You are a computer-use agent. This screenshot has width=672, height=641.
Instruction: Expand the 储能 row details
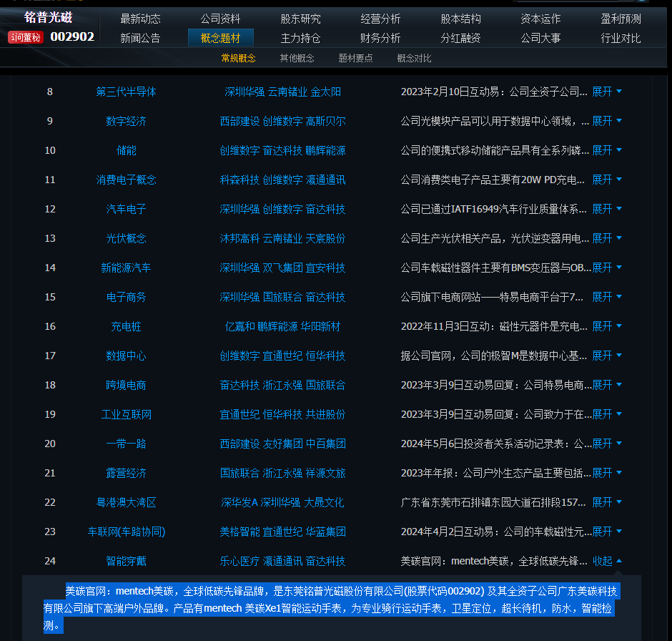(606, 150)
